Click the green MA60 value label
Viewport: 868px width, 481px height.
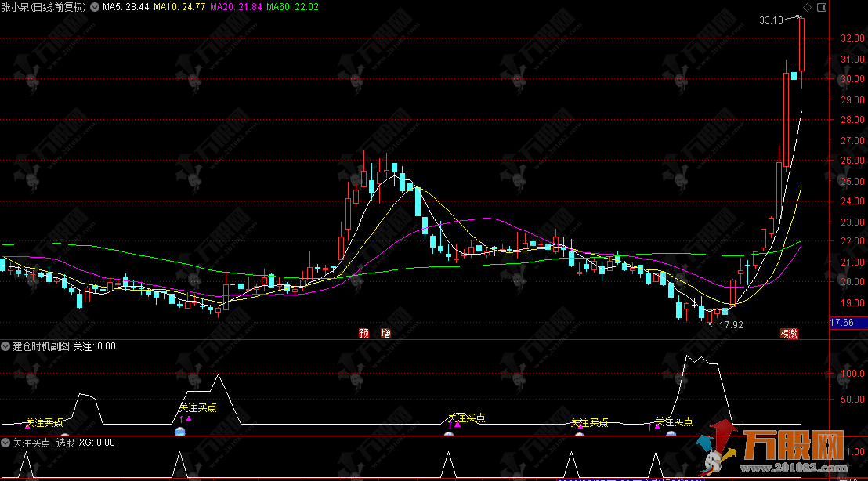[293, 8]
